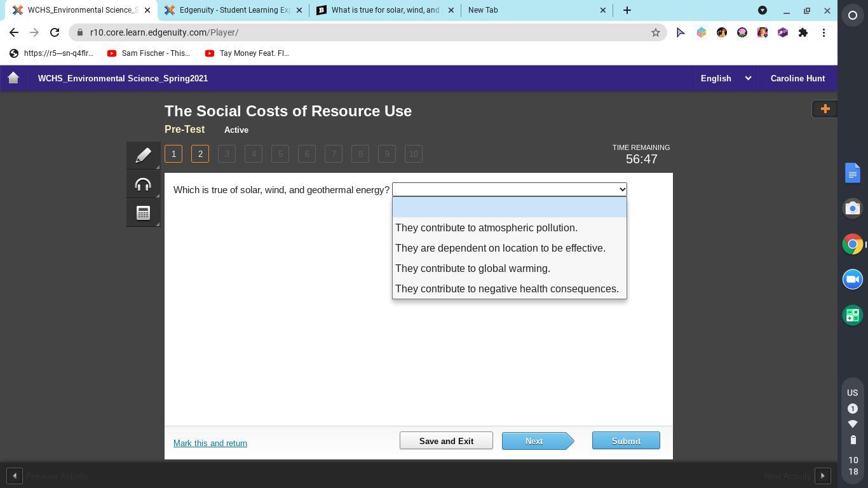This screenshot has width=868, height=488.
Task: Open the 'Tay Money Feat. Fl...' bookmark
Action: tap(247, 53)
